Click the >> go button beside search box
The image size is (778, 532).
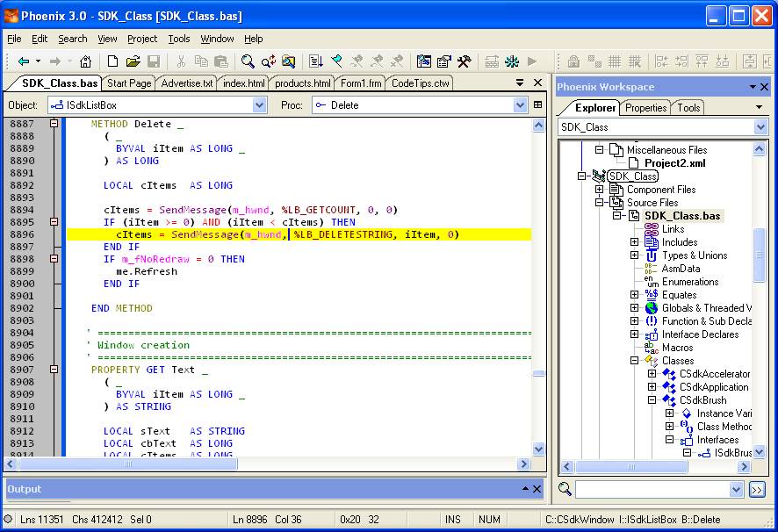pos(757,490)
